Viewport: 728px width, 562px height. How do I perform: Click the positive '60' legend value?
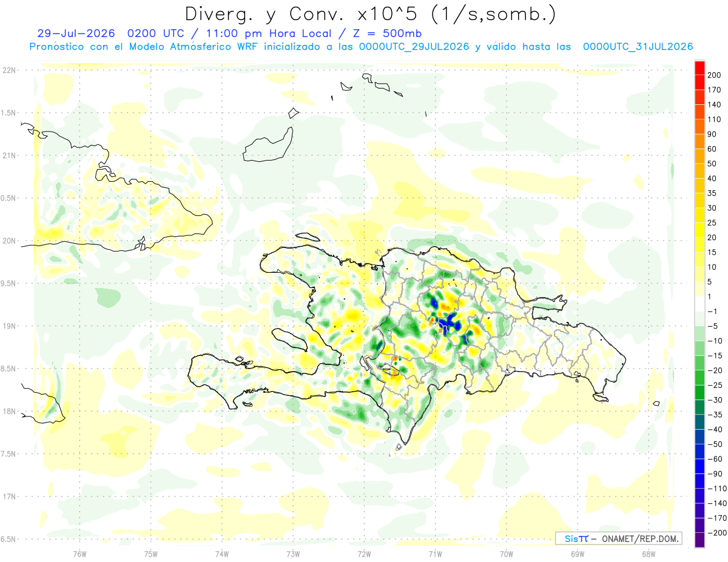(713, 149)
